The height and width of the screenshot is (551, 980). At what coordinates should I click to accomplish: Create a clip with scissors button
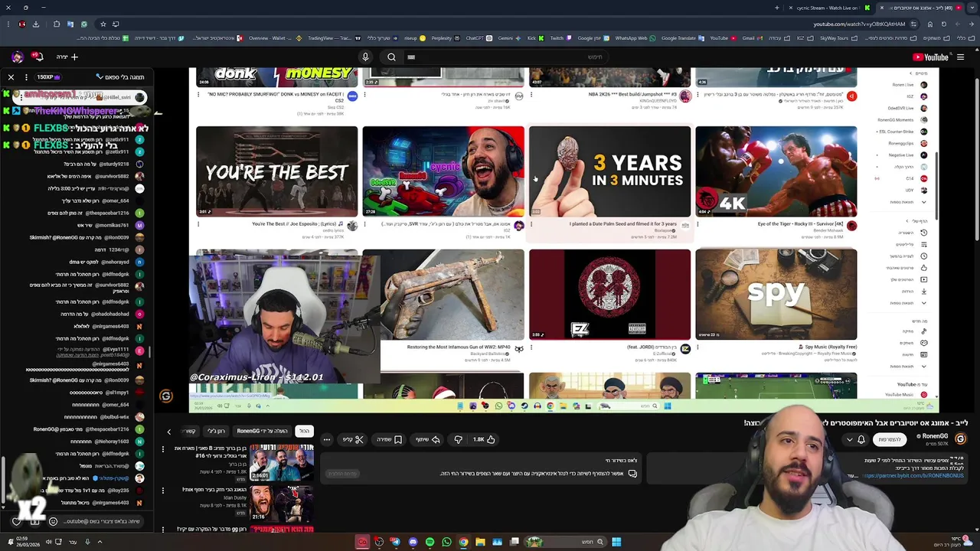click(353, 439)
